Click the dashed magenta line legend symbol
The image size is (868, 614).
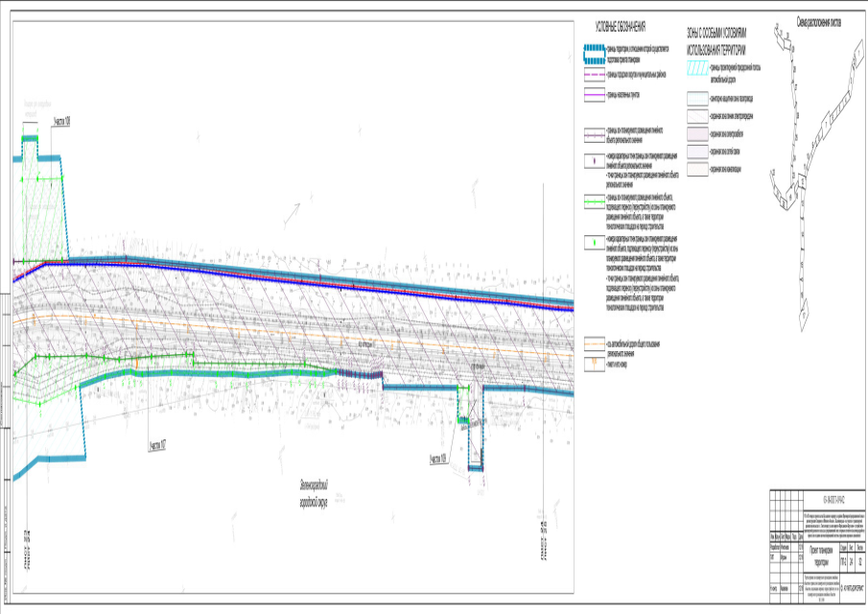pyautogui.click(x=593, y=73)
